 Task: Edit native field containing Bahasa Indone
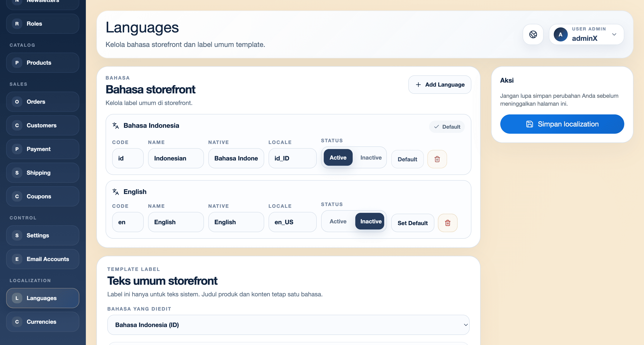[x=236, y=158]
